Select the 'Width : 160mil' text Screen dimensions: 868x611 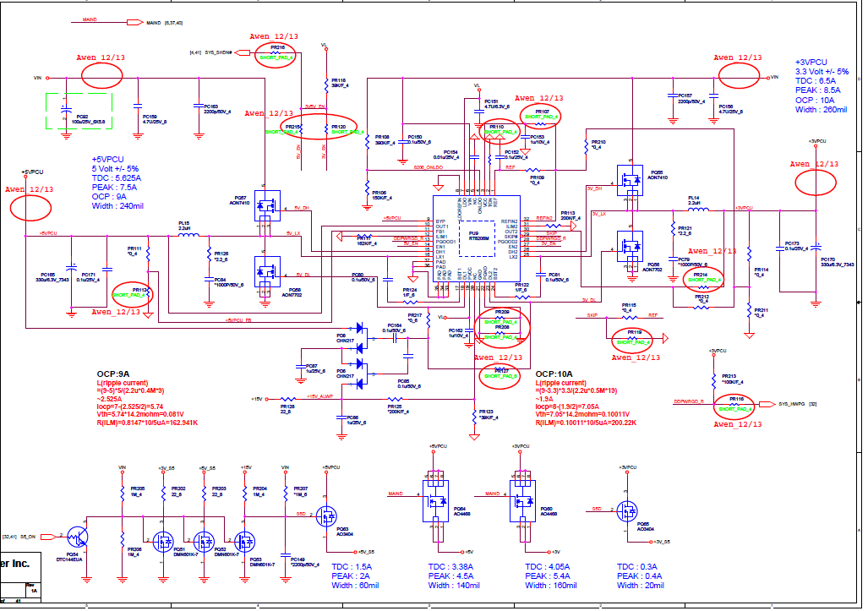[x=551, y=586]
